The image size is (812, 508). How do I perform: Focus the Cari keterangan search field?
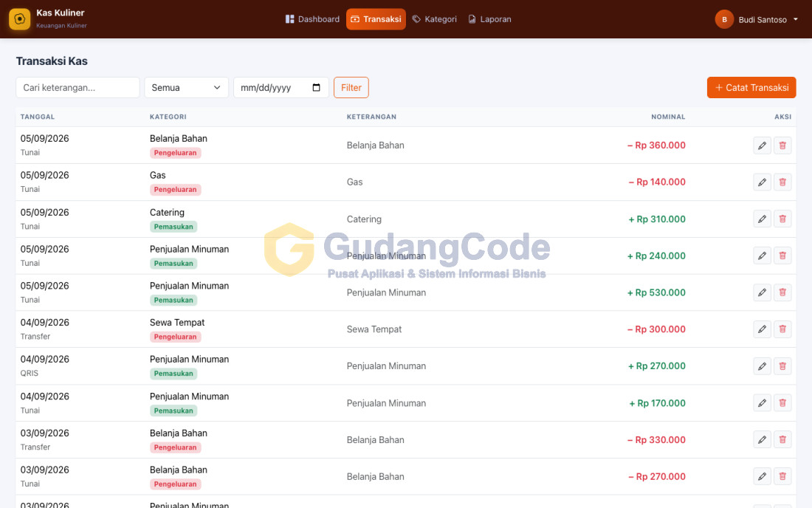click(78, 88)
